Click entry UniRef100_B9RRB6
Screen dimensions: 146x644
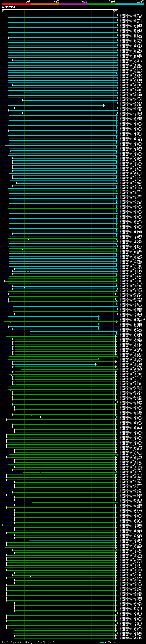pyautogui.click(x=131, y=72)
